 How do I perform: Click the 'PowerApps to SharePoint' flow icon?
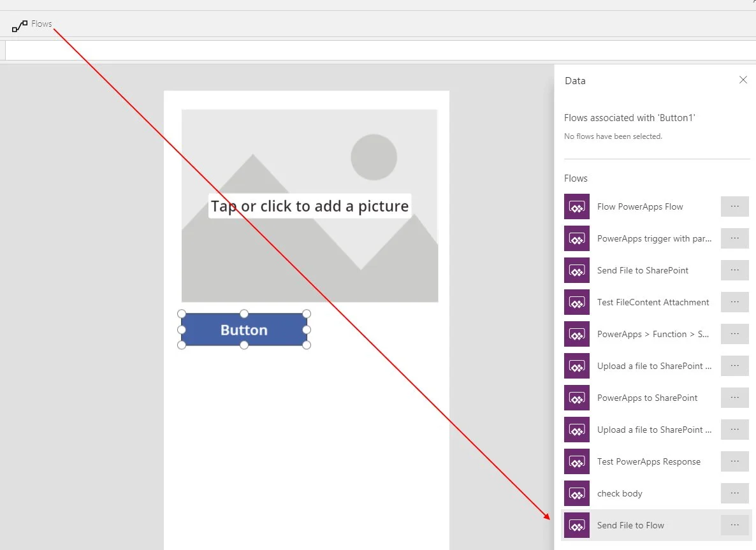(x=576, y=398)
